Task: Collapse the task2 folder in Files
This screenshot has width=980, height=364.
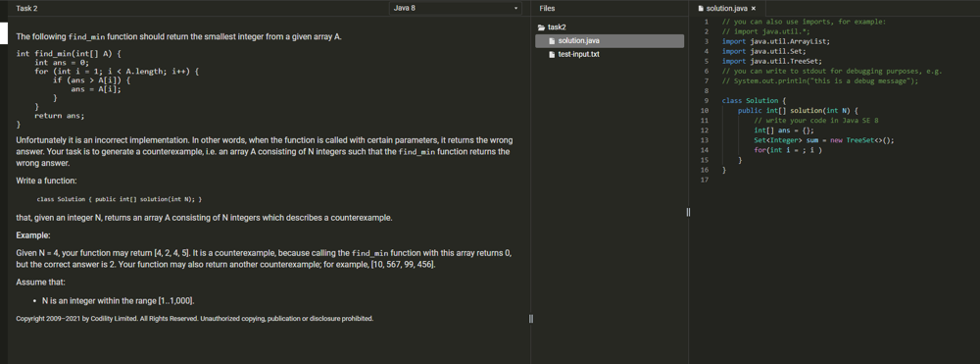Action: pyautogui.click(x=541, y=27)
